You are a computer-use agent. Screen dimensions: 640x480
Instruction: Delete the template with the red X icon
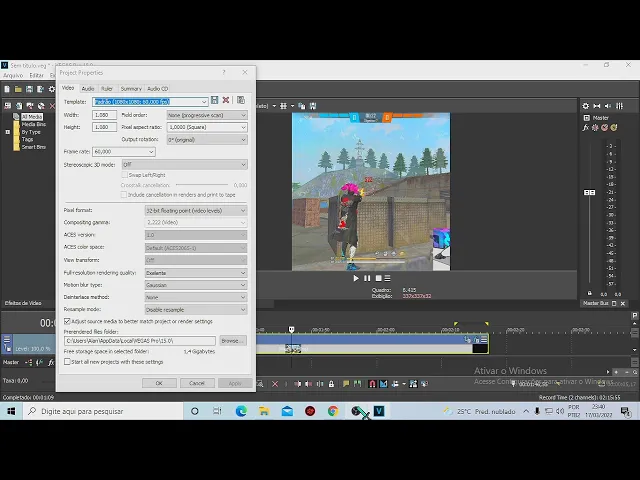226,100
